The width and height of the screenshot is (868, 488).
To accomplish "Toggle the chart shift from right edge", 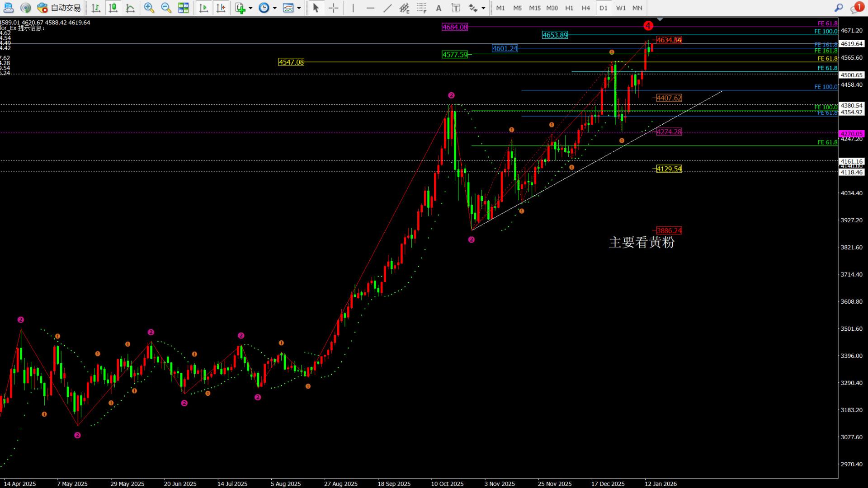I will (x=221, y=8).
